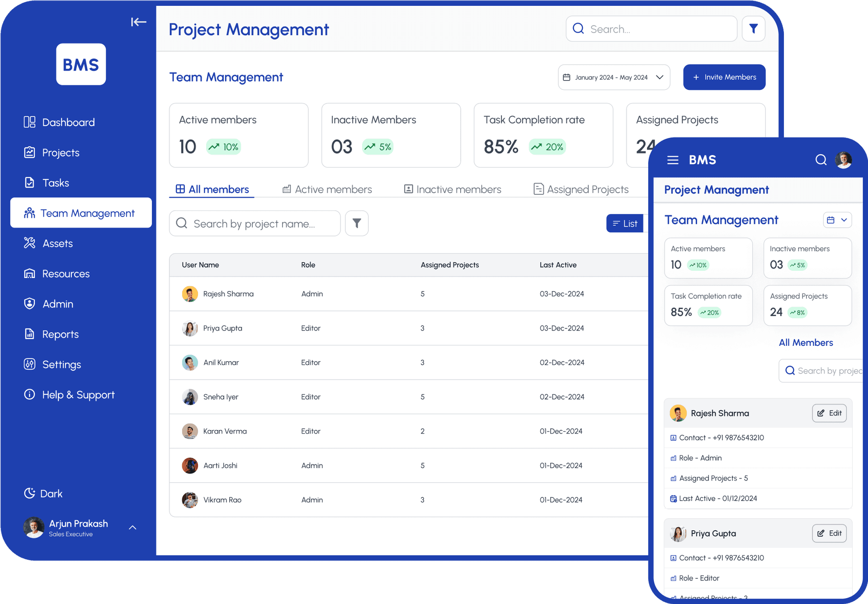Expand the Arjun Prakash profile chevron

(132, 527)
